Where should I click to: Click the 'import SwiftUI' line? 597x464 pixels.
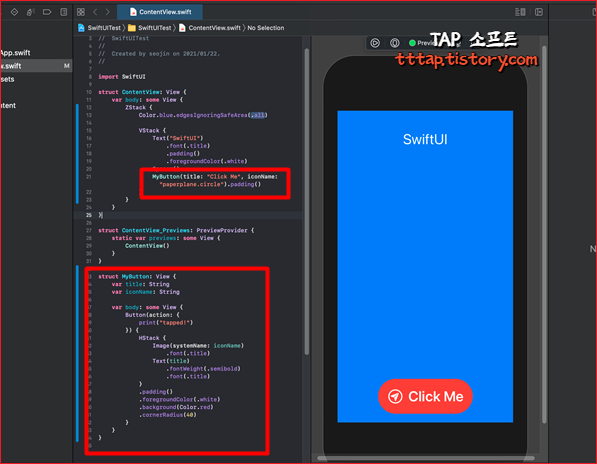click(122, 77)
